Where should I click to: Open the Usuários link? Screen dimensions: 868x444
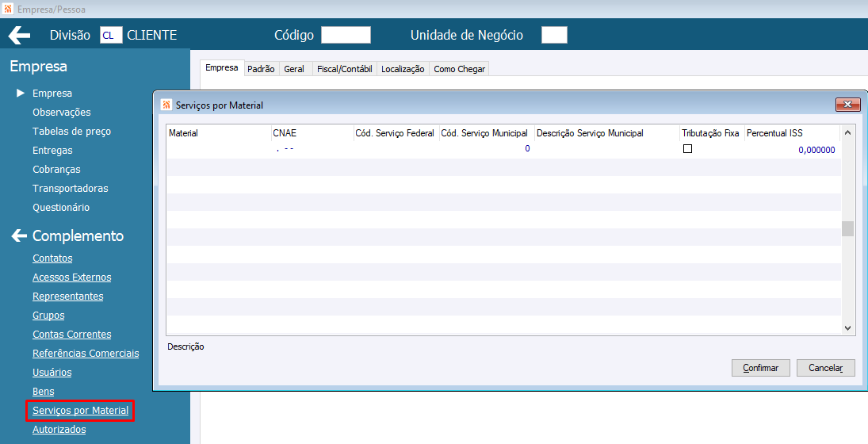52,373
